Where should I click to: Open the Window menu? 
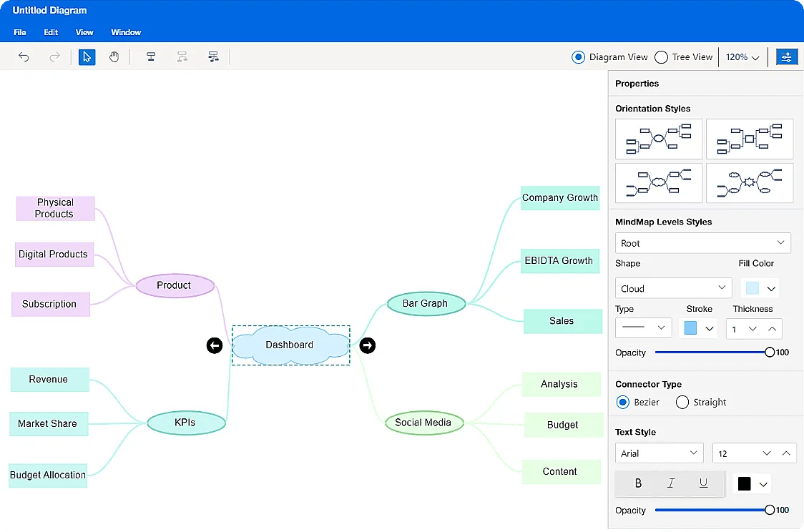tap(126, 32)
